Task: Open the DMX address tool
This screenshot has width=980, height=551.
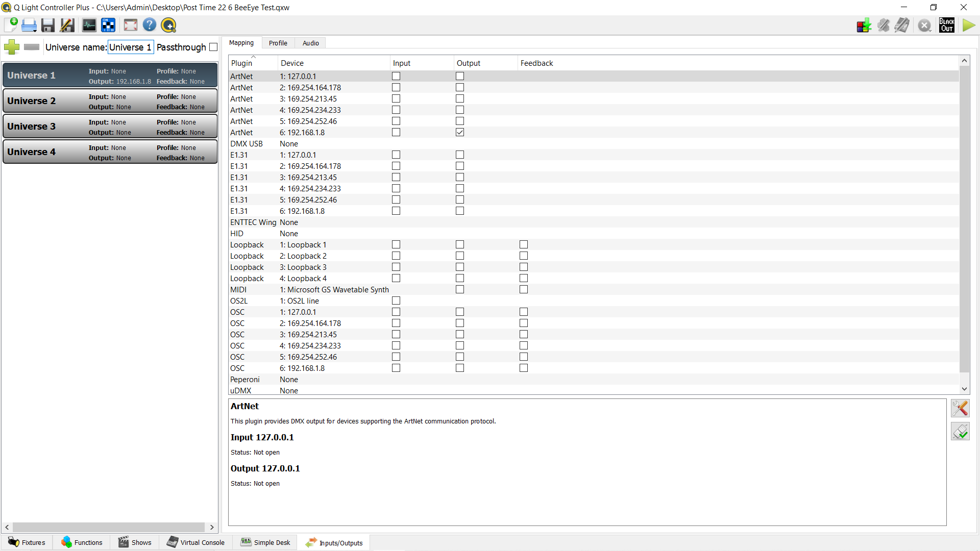Action: pos(108,25)
